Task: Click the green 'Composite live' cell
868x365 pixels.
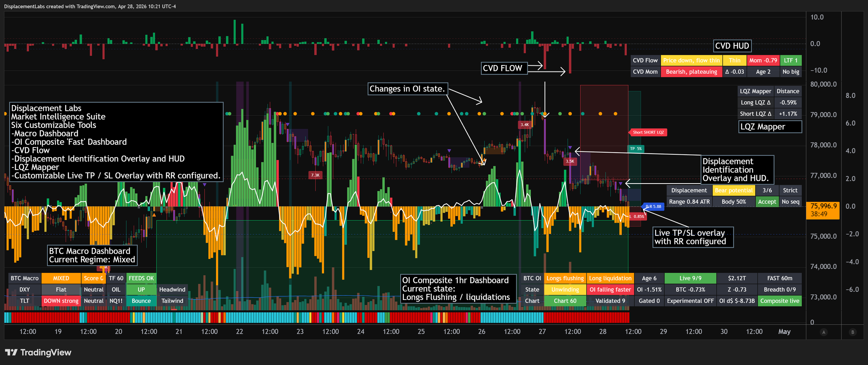Action: [x=780, y=301]
